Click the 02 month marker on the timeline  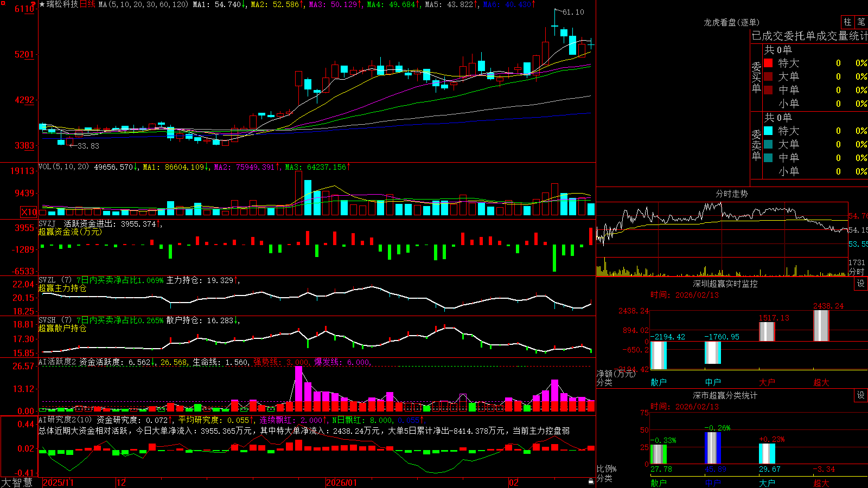tap(514, 483)
